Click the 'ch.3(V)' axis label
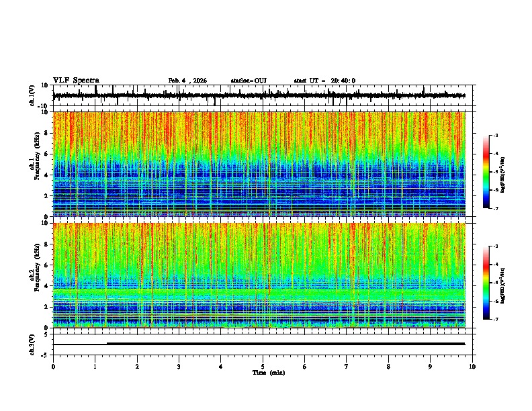 pos(32,345)
